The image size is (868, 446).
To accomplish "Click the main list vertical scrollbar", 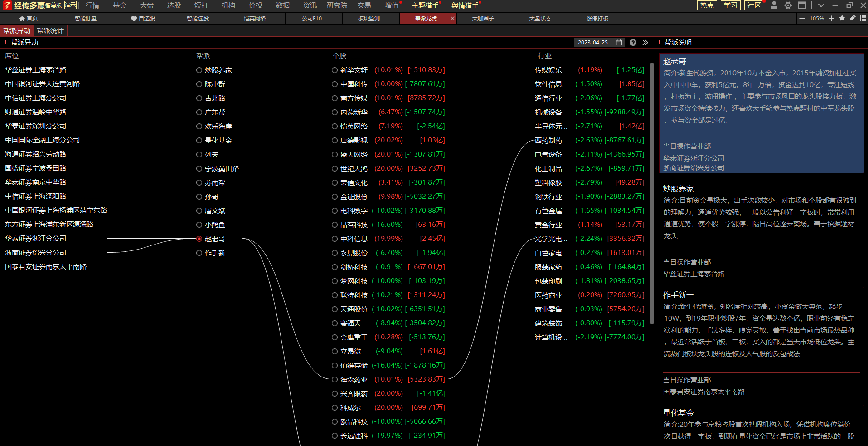I will coord(652,193).
